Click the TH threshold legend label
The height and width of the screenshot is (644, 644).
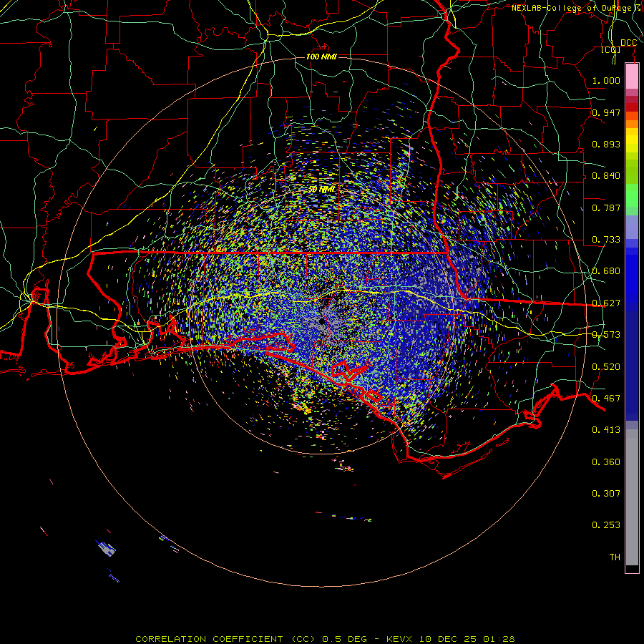click(615, 557)
